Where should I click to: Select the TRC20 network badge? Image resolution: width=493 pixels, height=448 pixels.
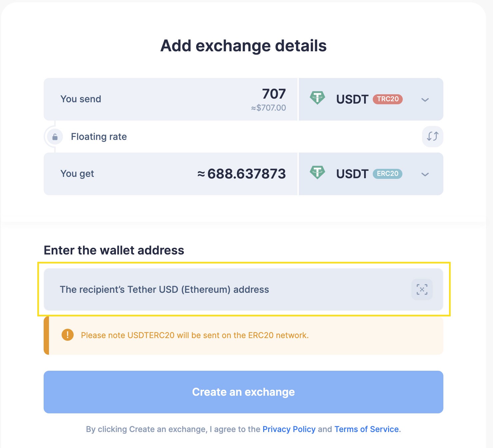coord(388,99)
